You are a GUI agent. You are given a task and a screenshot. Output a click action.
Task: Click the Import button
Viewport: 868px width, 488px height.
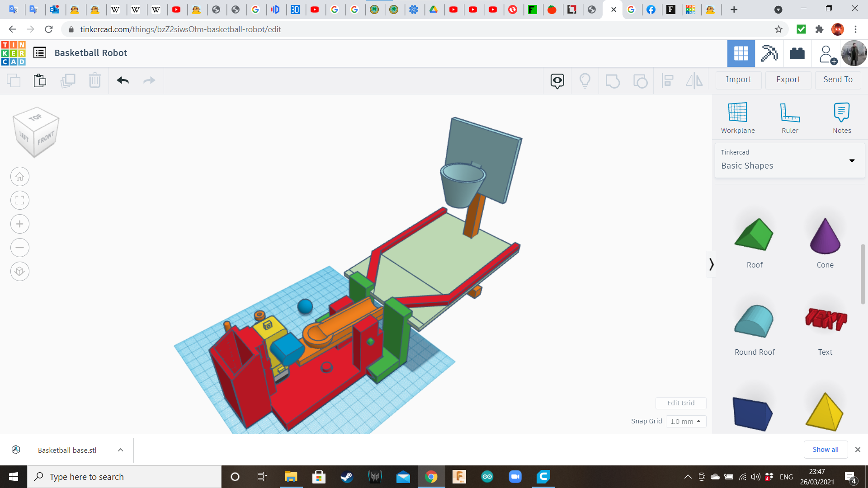click(x=738, y=80)
